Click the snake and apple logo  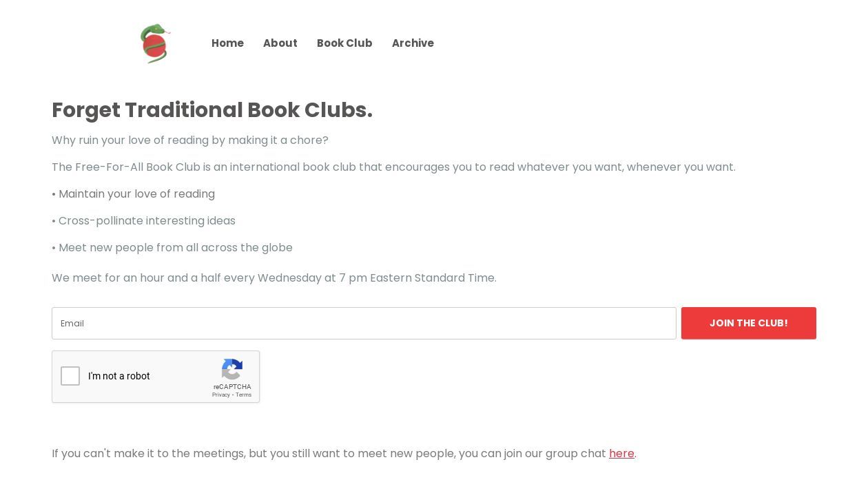pyautogui.click(x=155, y=43)
